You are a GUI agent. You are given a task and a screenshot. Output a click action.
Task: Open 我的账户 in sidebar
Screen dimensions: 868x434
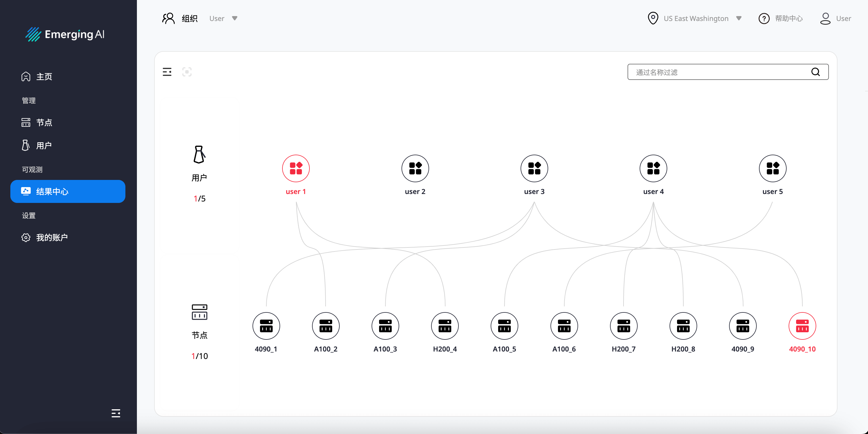click(x=68, y=237)
